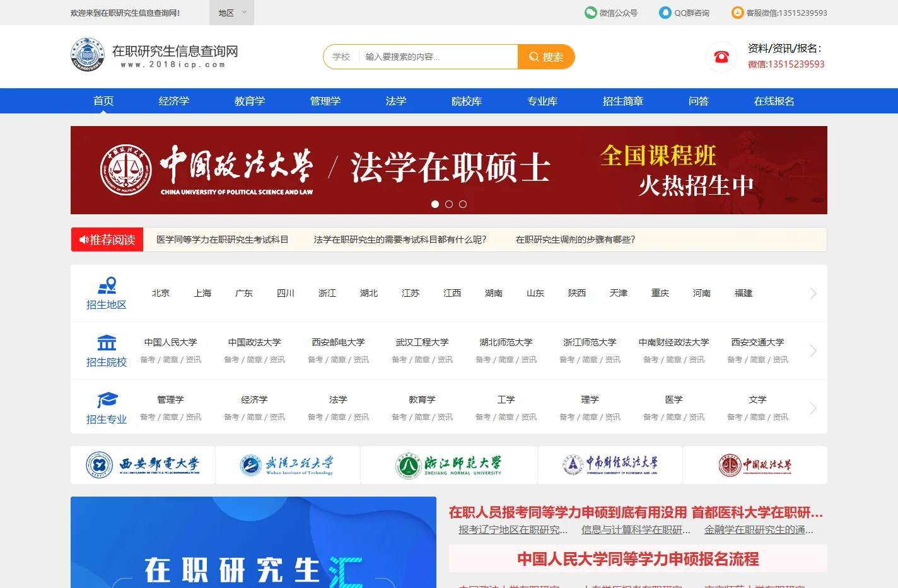The width and height of the screenshot is (898, 588).
Task: Click the QQ group consultation icon
Action: click(665, 13)
